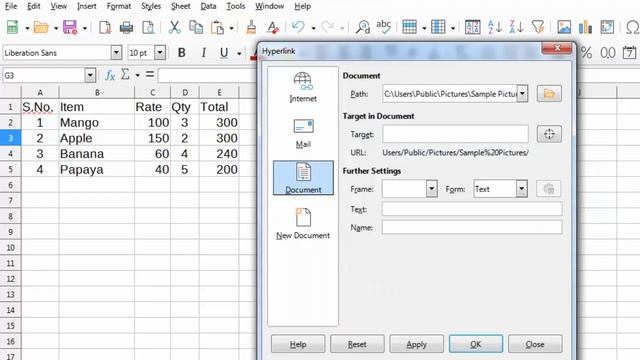Run Spelling check icon

coord(383,27)
